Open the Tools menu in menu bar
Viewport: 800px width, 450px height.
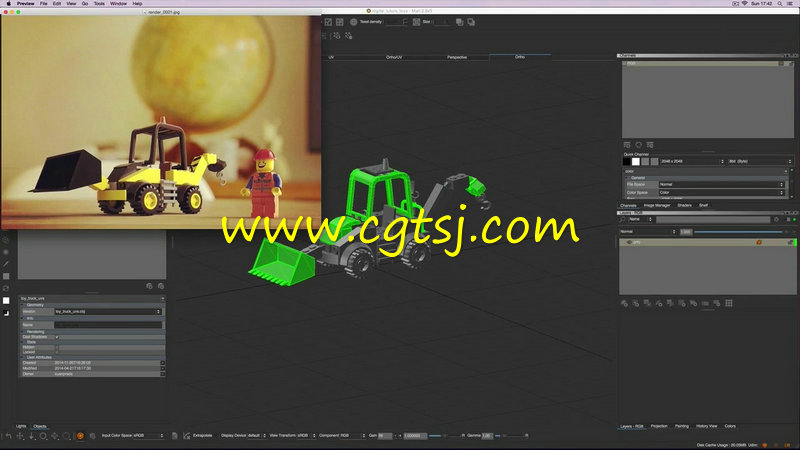[99, 4]
